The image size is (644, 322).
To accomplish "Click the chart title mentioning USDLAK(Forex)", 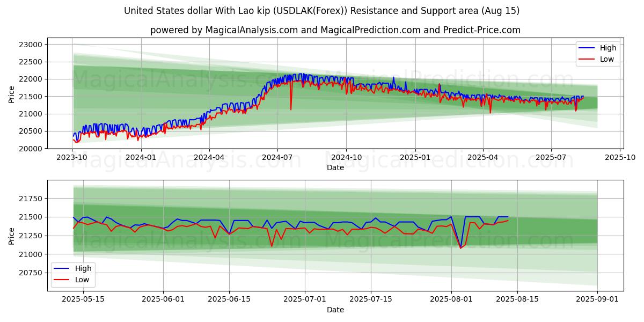I will click(x=321, y=11).
